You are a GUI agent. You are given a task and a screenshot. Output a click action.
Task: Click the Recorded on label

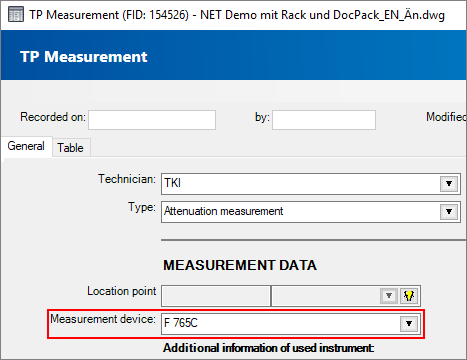53,117
